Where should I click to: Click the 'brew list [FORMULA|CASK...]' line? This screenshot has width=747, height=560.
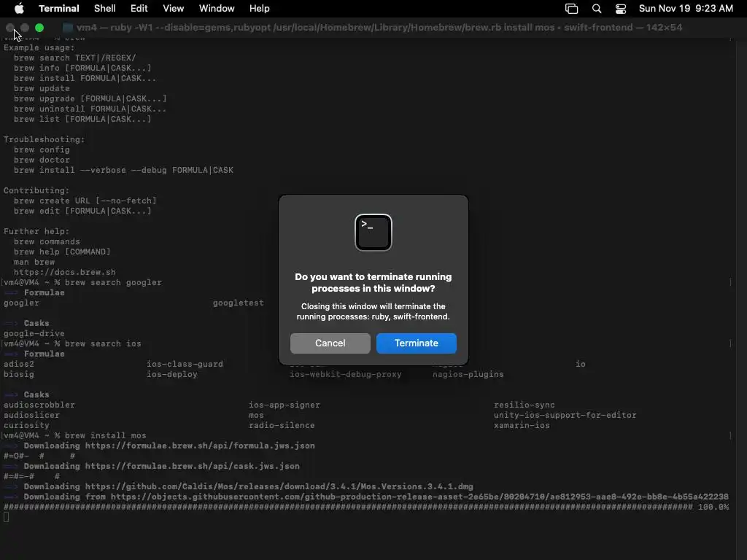[83, 119]
